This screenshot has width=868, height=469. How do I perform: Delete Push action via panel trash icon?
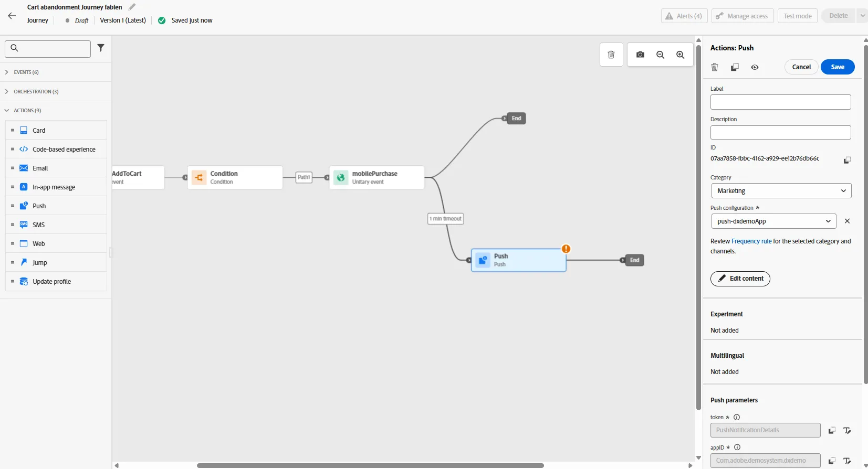(x=715, y=67)
